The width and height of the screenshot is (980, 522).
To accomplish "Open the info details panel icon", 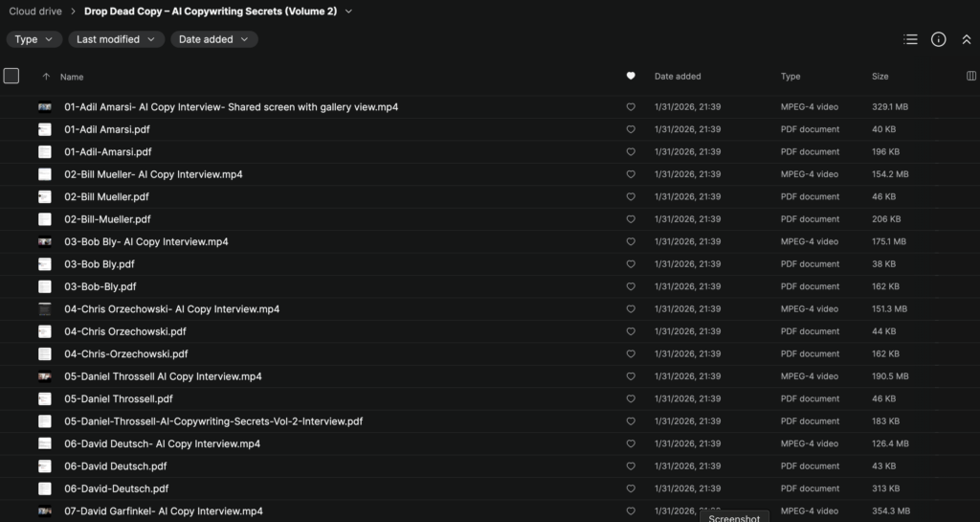I will [x=939, y=39].
